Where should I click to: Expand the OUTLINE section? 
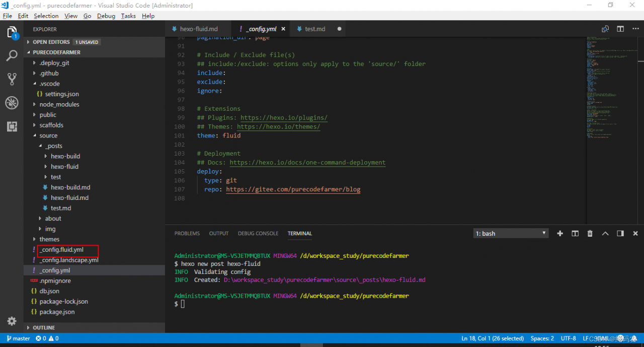[94, 327]
